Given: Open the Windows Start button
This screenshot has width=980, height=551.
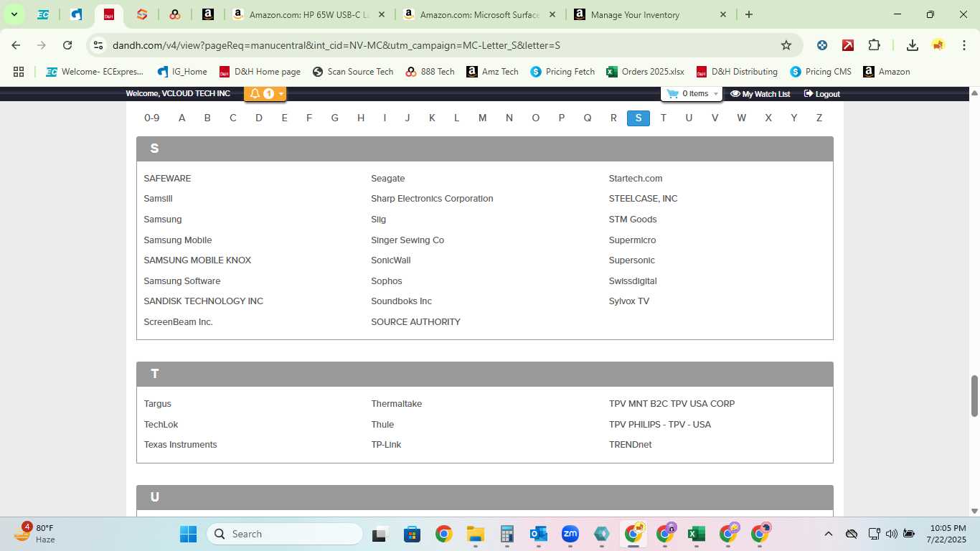Looking at the screenshot, I should (188, 534).
